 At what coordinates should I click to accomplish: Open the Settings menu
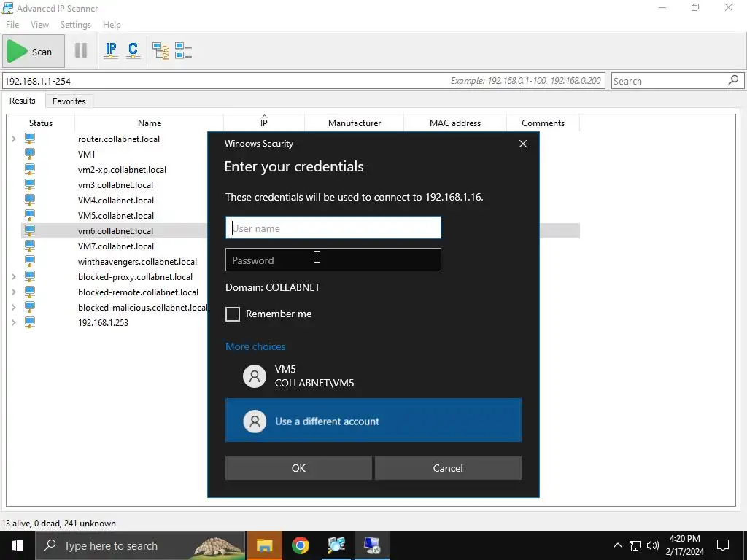click(75, 24)
